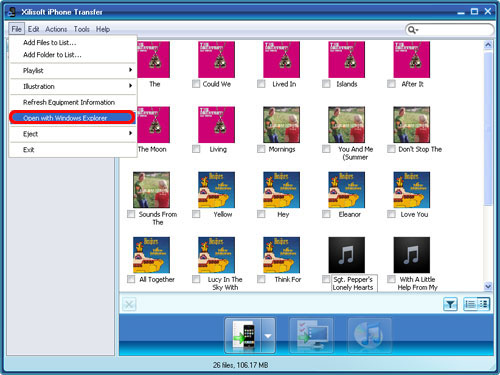Open the Actions menu
This screenshot has height=375, width=500.
pyautogui.click(x=56, y=29)
